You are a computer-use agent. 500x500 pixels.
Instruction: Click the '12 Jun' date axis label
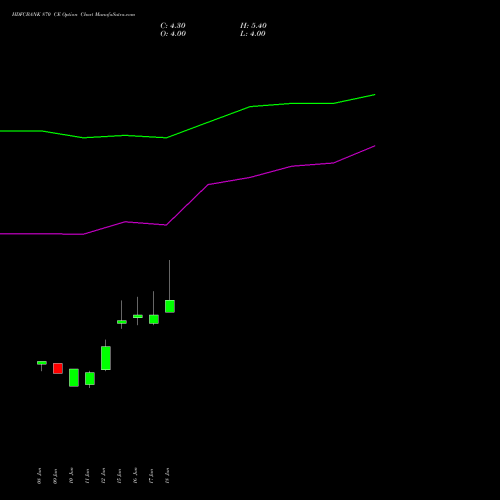click(x=103, y=476)
